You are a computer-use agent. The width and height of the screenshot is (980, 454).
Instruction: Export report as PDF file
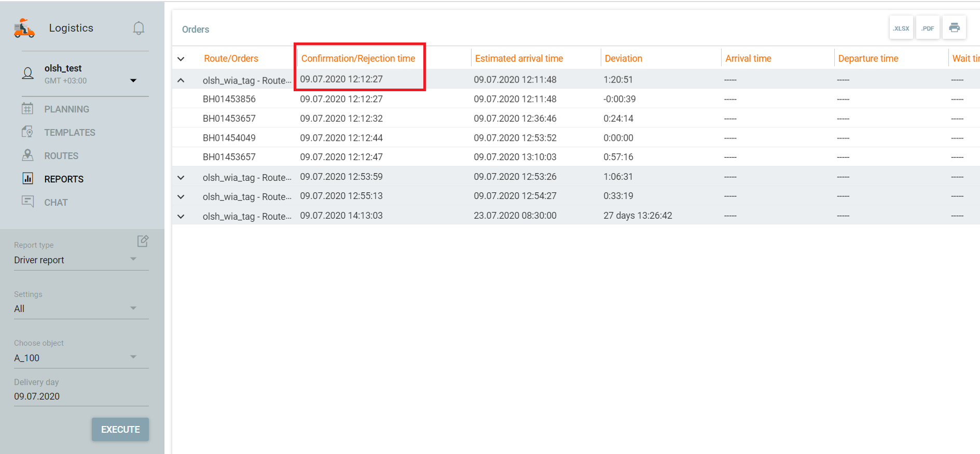pos(928,28)
